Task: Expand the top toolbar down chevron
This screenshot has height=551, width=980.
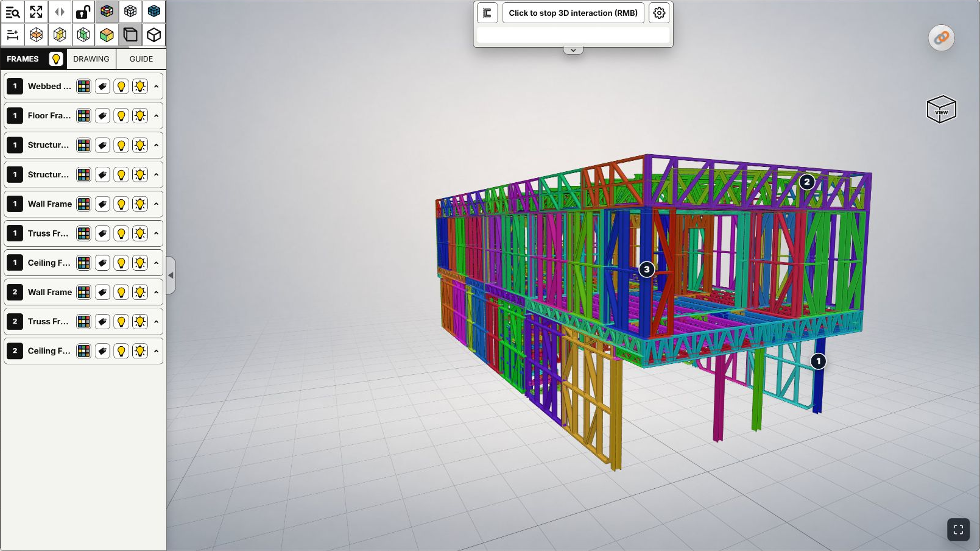Action: (573, 51)
